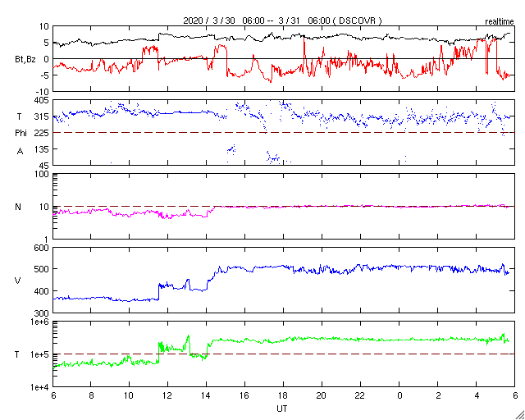525x420 pixels.
Task: Click the "Bt,Bz" axis label
Action: pos(25,59)
